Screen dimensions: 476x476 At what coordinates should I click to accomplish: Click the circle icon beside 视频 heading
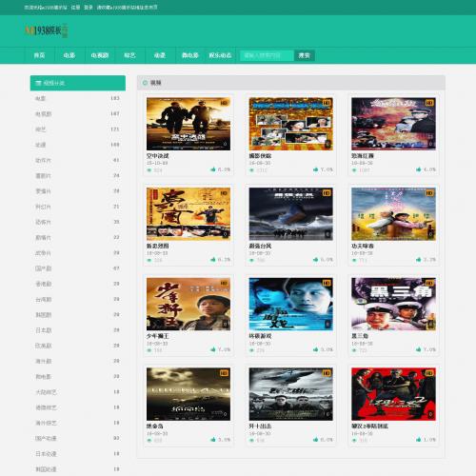click(145, 83)
